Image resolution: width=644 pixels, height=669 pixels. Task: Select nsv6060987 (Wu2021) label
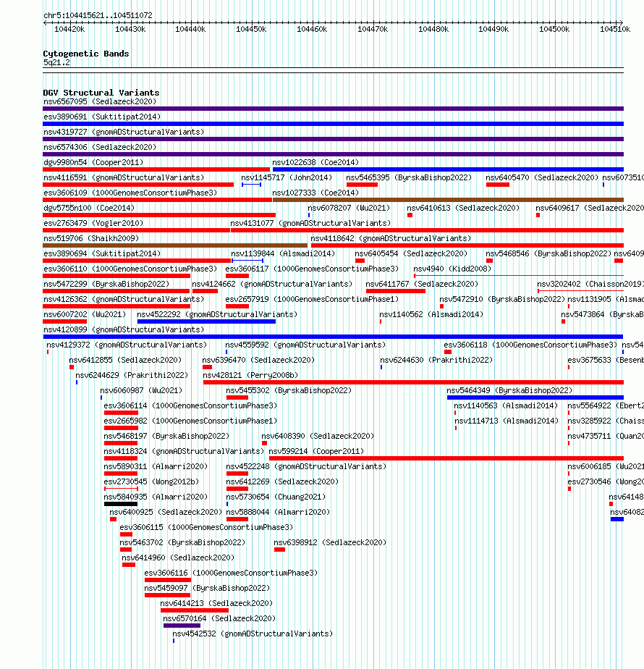pos(141,390)
